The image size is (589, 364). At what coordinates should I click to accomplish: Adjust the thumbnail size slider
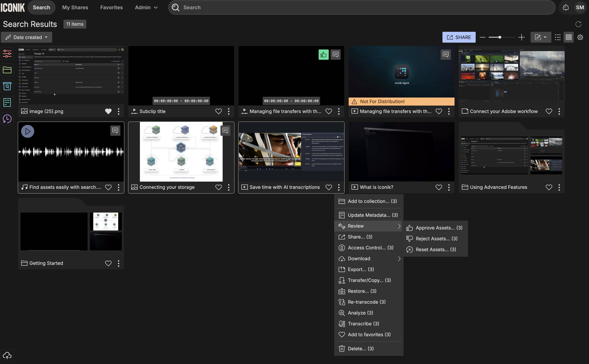click(x=500, y=37)
